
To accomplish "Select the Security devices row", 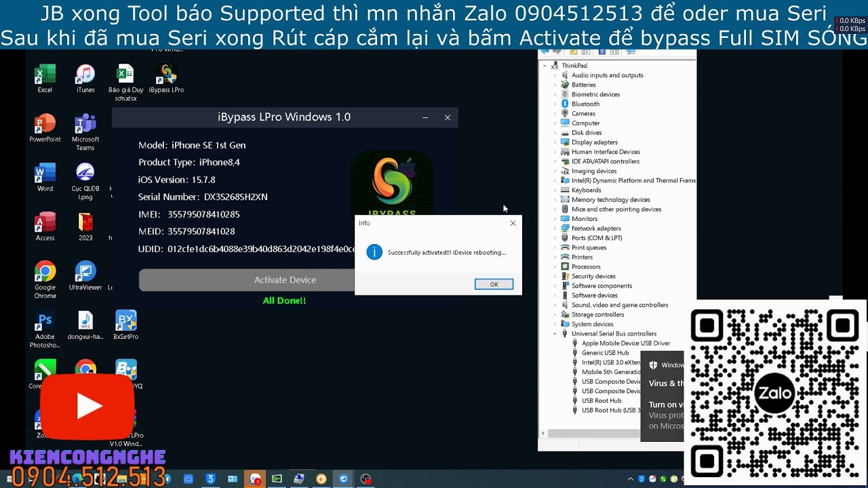I will (593, 277).
